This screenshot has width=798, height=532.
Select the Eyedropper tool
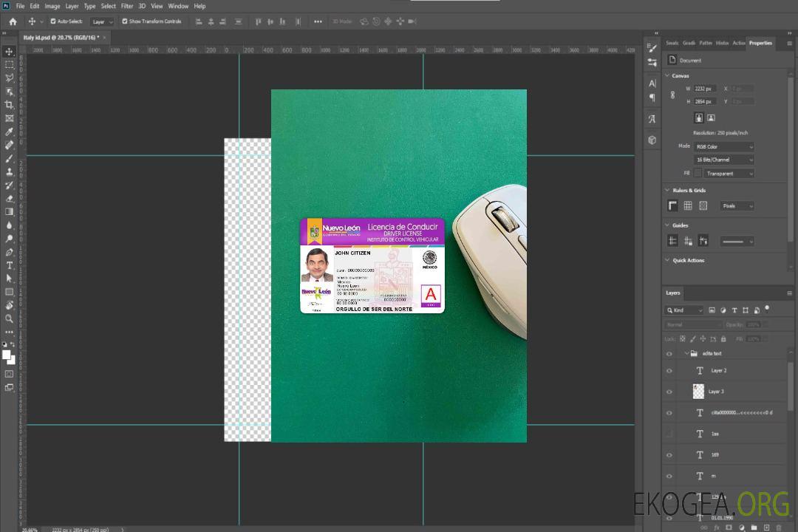(x=9, y=132)
